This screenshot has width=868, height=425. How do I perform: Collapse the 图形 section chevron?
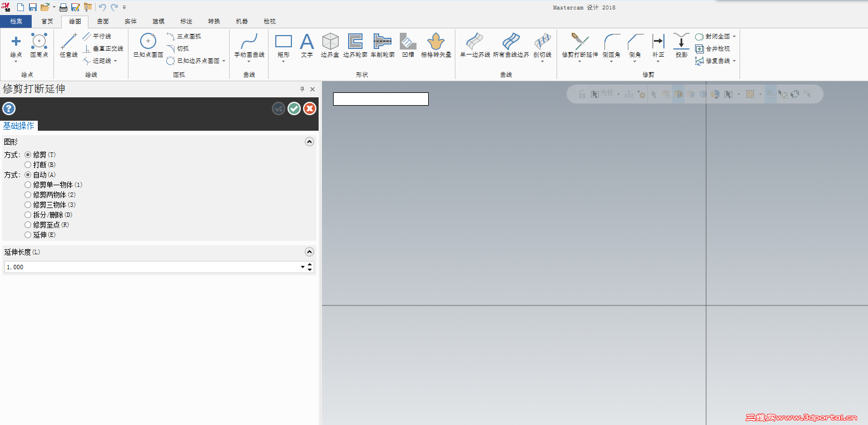[310, 142]
